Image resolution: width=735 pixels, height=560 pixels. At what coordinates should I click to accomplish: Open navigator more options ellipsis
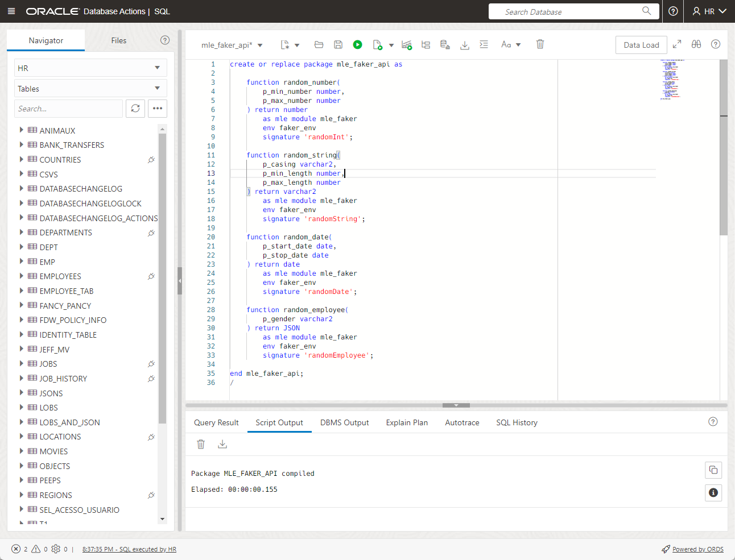tap(158, 109)
